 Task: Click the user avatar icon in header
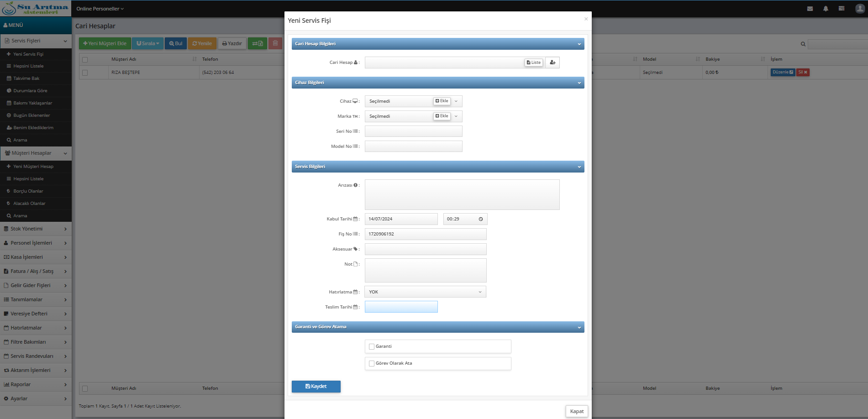click(860, 9)
